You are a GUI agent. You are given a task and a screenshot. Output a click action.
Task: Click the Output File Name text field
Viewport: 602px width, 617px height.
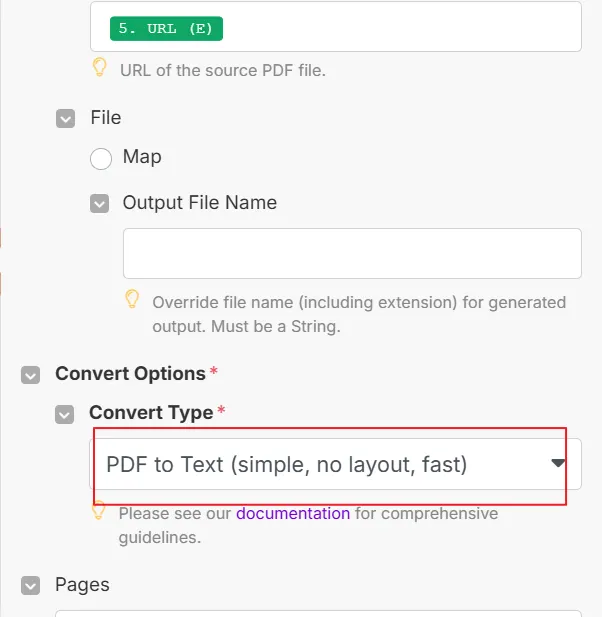(352, 253)
